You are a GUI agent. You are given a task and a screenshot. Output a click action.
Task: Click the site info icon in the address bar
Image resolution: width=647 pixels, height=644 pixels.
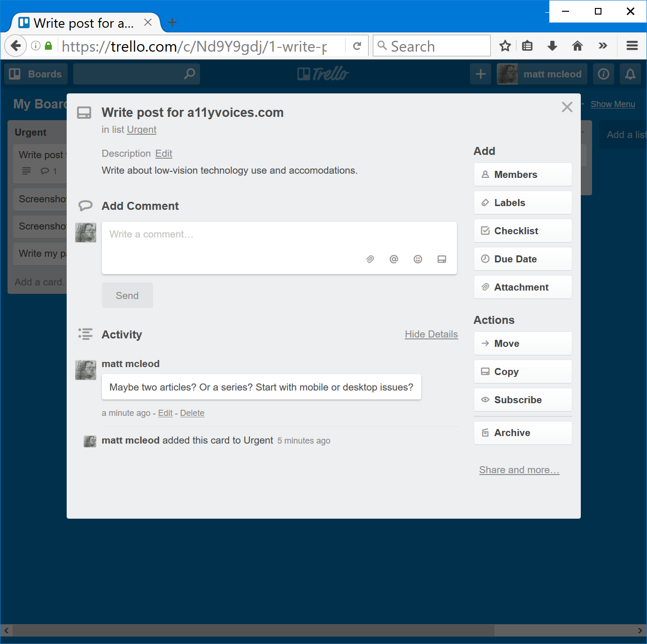36,46
